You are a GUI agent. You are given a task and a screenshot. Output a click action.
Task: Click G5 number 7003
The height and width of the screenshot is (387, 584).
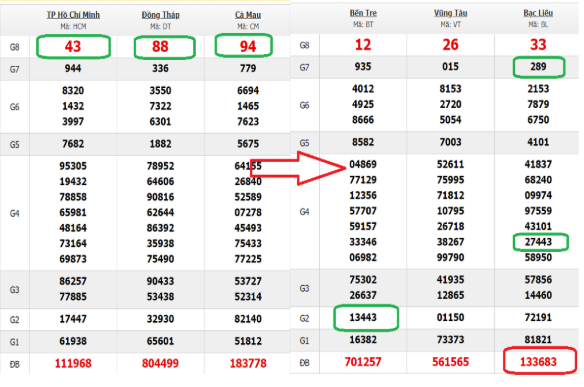[x=451, y=142]
